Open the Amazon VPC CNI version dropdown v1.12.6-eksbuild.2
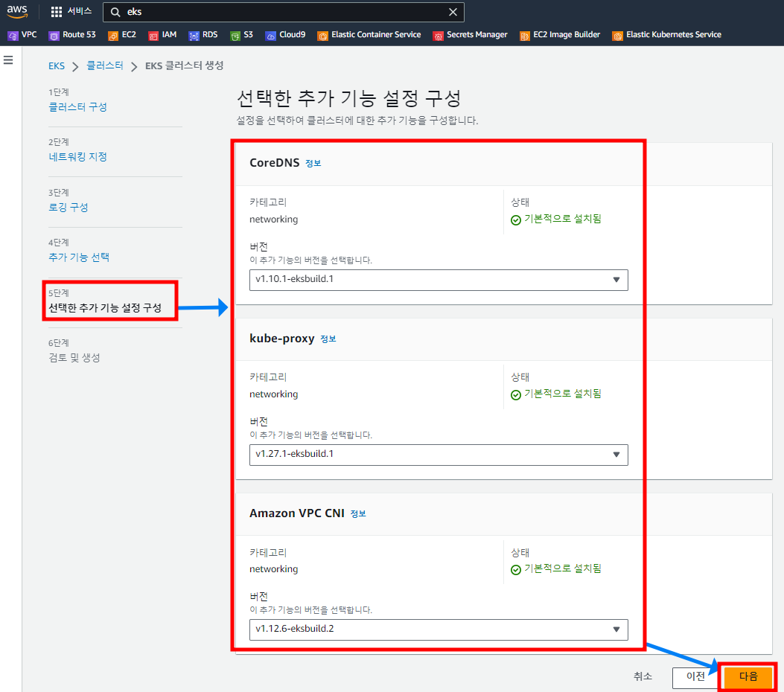 (439, 629)
